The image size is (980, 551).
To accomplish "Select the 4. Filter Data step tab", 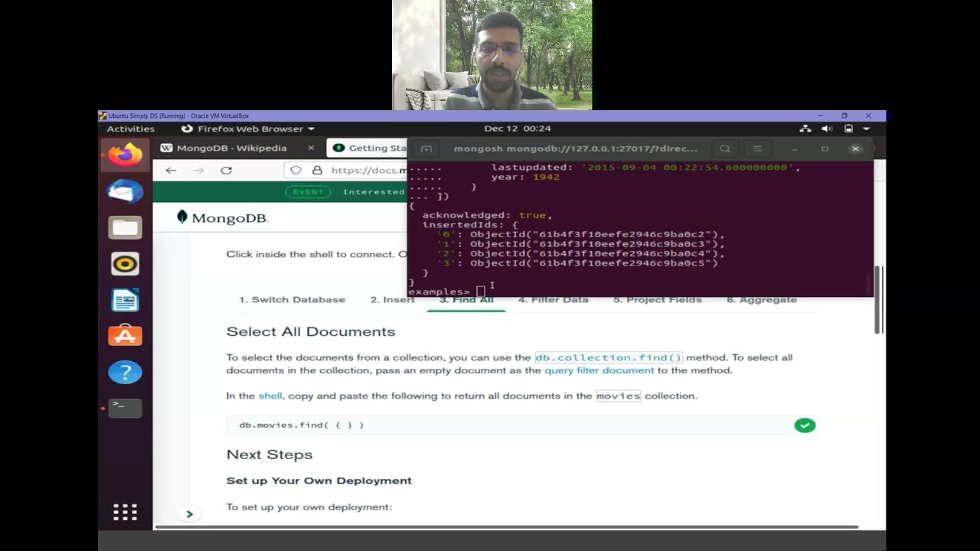I will tap(553, 299).
